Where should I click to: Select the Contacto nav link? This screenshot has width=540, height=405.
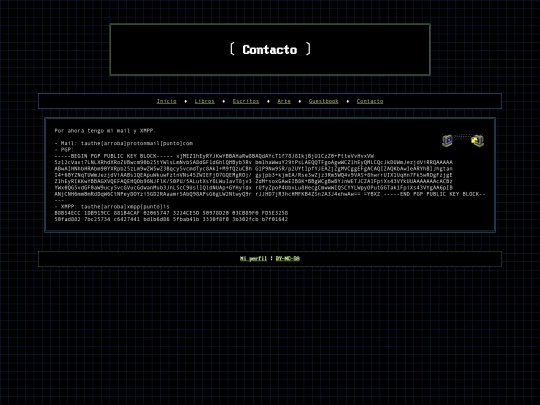370,101
